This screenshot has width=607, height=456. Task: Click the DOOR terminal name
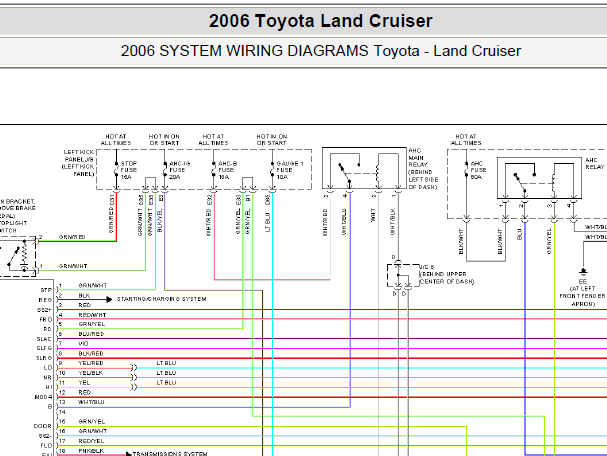(43, 426)
